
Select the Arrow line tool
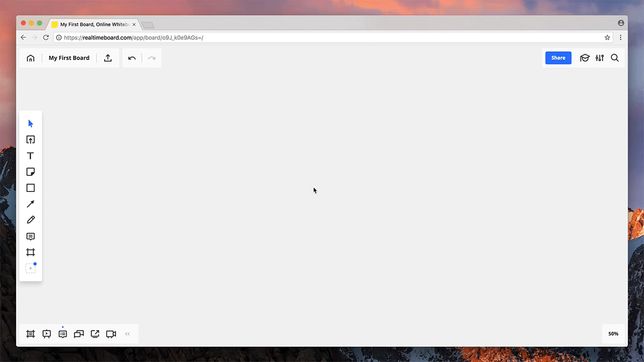click(x=31, y=204)
